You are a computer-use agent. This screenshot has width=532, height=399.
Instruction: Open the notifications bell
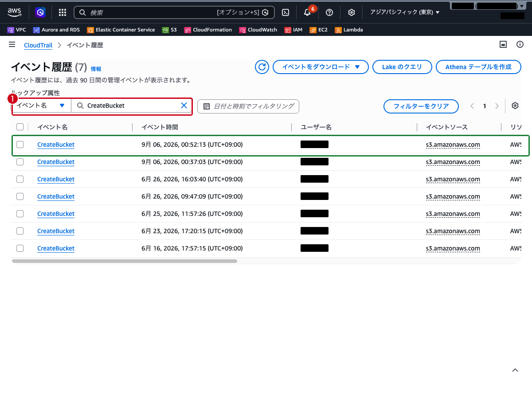tap(307, 12)
